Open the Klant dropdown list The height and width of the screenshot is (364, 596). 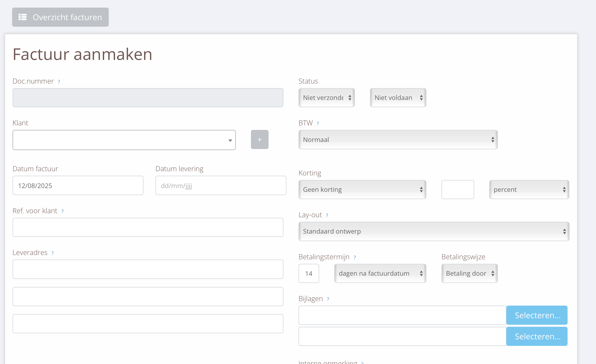point(124,140)
